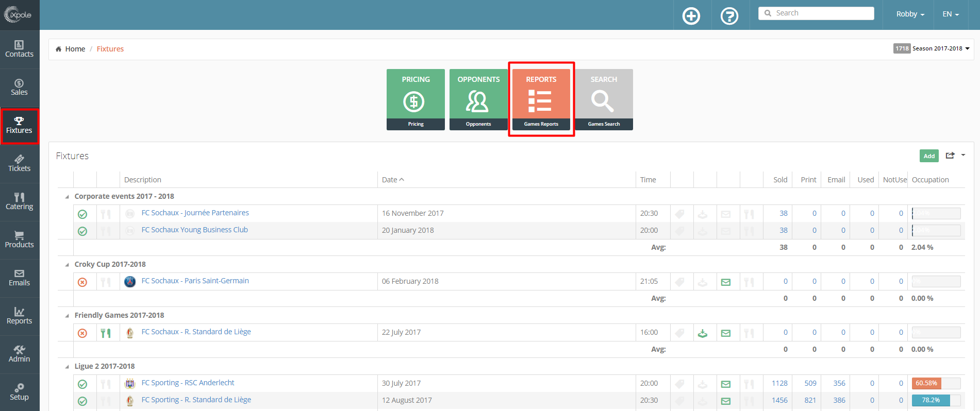Image resolution: width=980 pixels, height=411 pixels.
Task: Open FC Sochaux - R. Standard de Liège fixture
Action: coord(196,332)
